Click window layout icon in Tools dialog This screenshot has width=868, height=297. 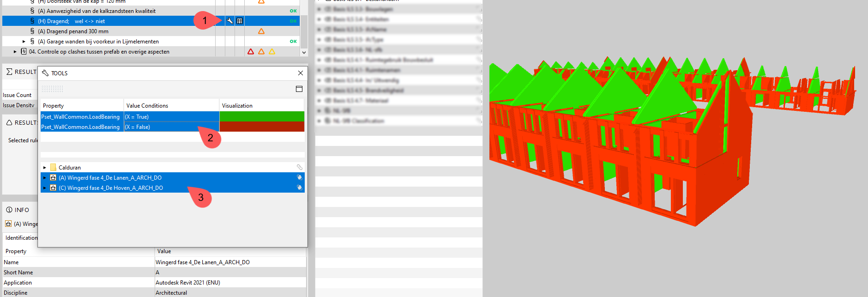click(x=299, y=89)
